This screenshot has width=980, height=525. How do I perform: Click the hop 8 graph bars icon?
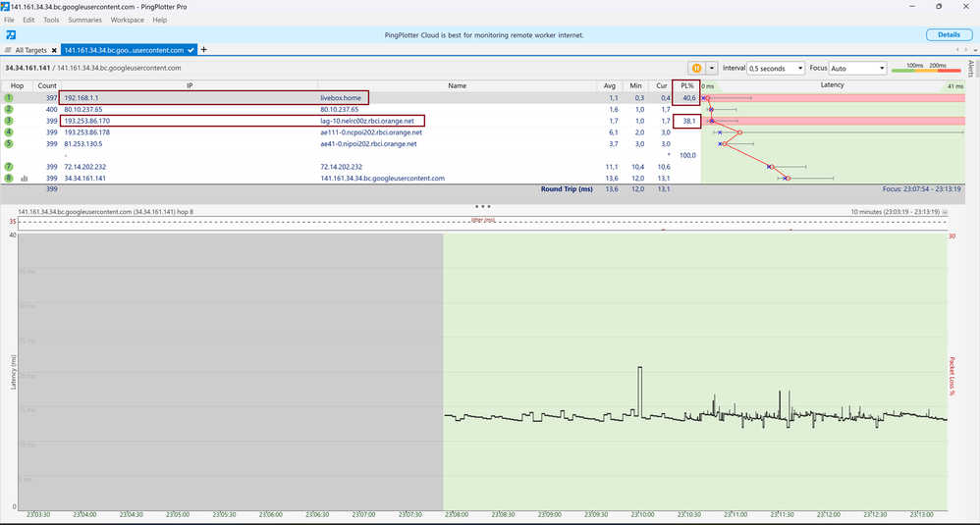[x=24, y=179]
